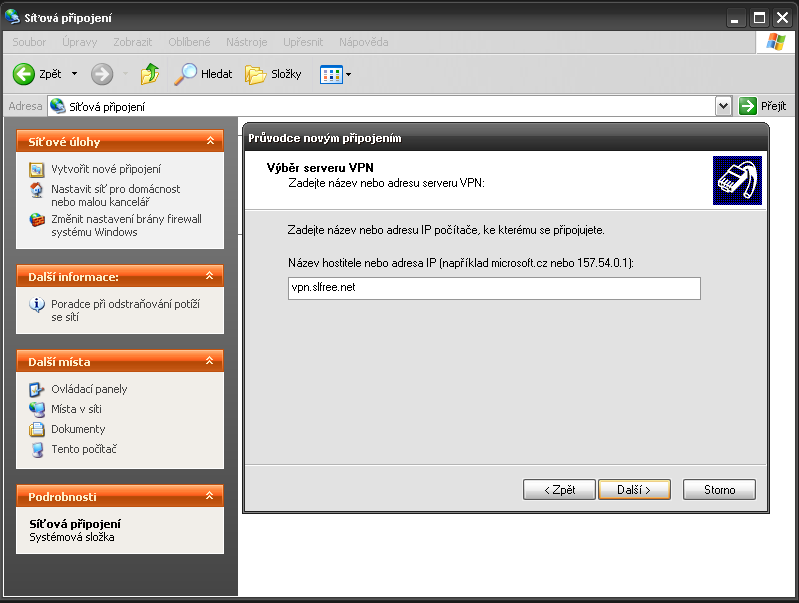Screen dimensions: 799x603
Task: Open Místa v síti link
Action: [x=76, y=409]
